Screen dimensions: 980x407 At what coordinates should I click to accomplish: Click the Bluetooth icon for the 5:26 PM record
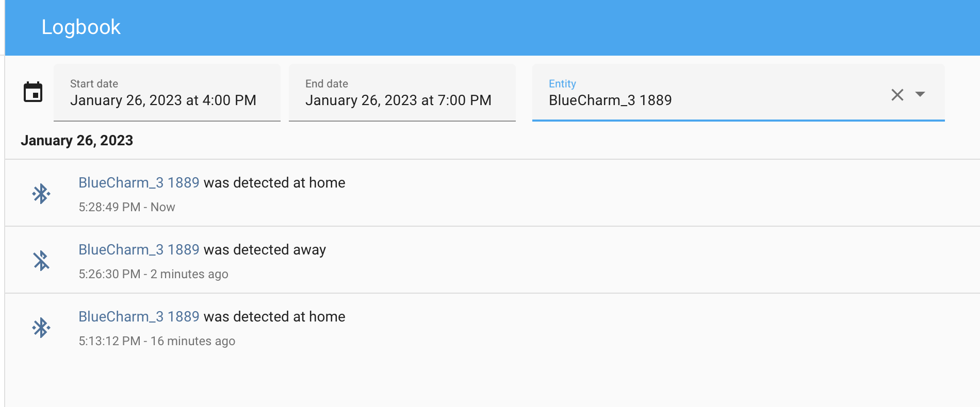(x=41, y=260)
